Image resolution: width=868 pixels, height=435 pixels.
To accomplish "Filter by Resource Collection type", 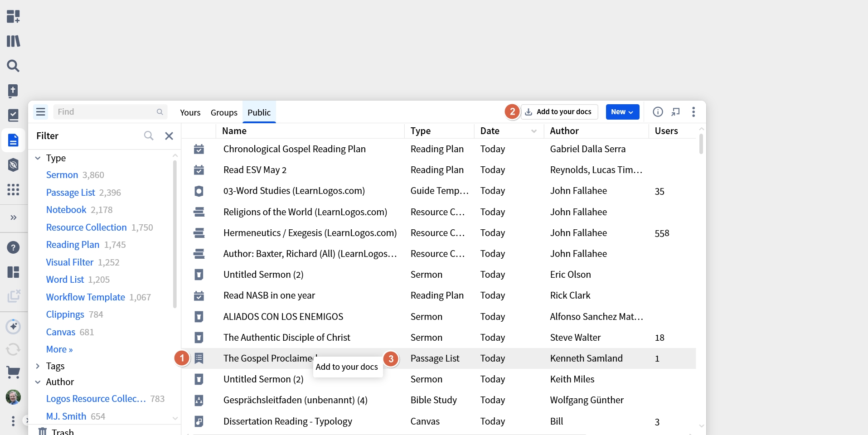I will click(87, 227).
